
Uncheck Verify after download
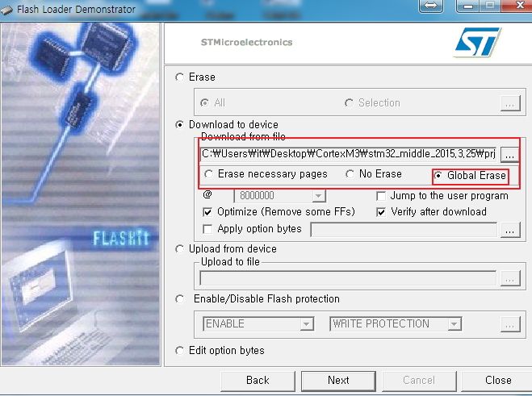coord(381,212)
